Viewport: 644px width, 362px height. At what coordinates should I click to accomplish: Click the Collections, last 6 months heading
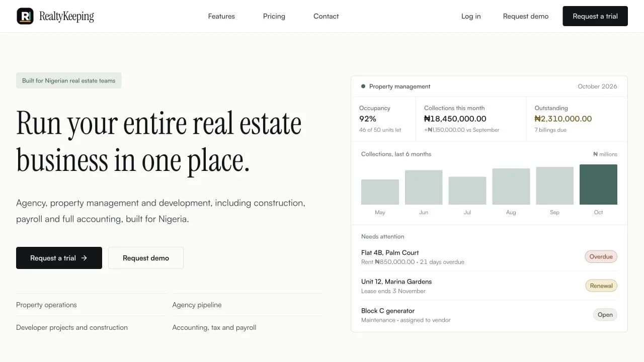(396, 154)
